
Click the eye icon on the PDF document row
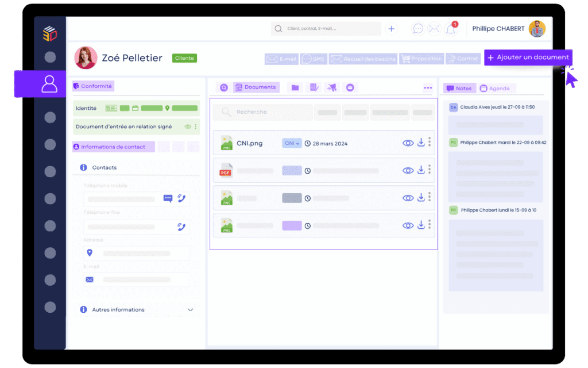pos(408,170)
